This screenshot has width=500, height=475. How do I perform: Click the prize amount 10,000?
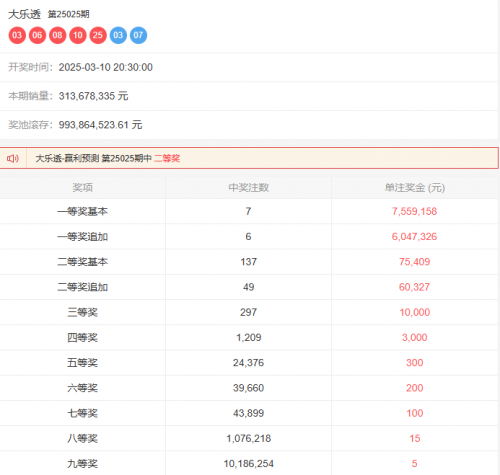pyautogui.click(x=415, y=312)
